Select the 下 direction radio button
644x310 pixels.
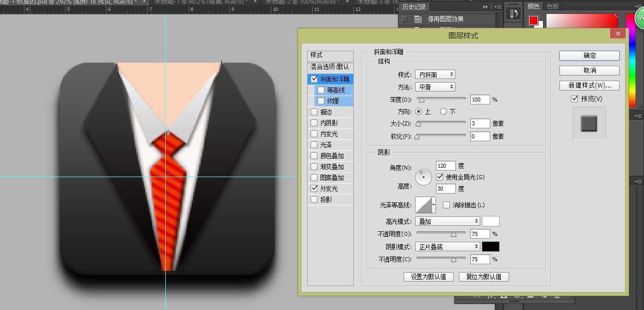tap(443, 111)
